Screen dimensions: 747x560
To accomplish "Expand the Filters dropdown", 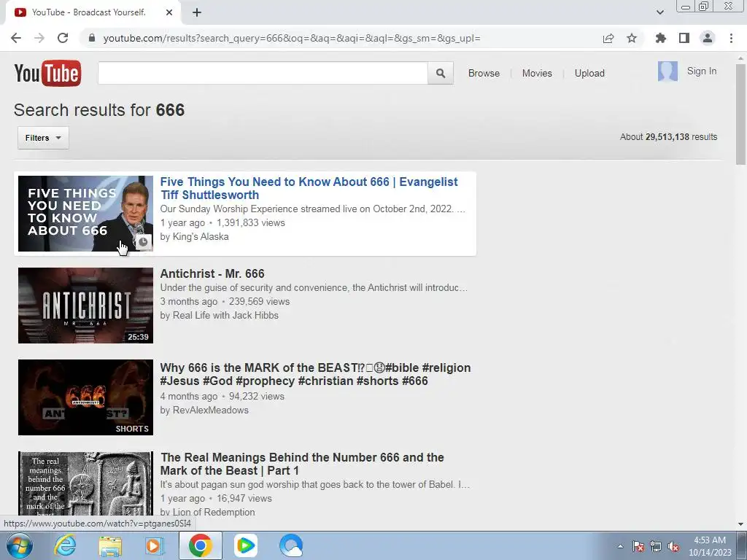I will (x=43, y=138).
